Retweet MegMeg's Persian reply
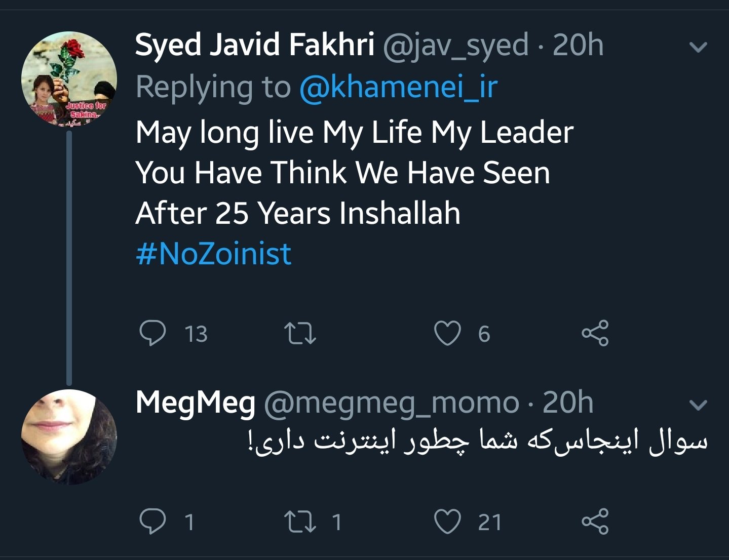This screenshot has width=729, height=560. pos(300,522)
